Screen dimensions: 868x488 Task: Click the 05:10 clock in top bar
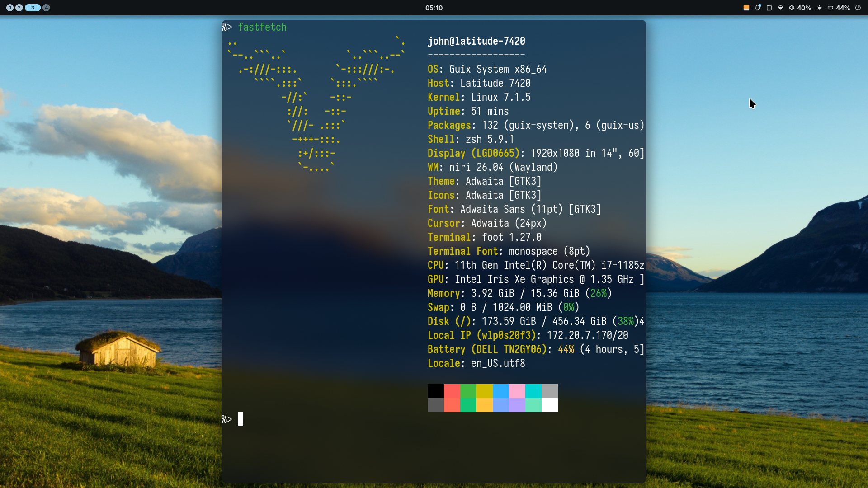pos(434,8)
